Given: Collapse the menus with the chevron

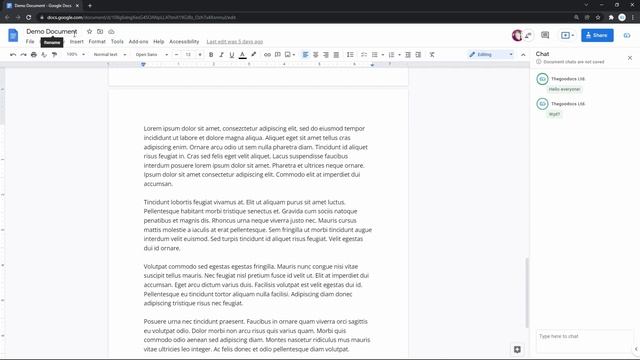Looking at the screenshot, I should pyautogui.click(x=523, y=55).
